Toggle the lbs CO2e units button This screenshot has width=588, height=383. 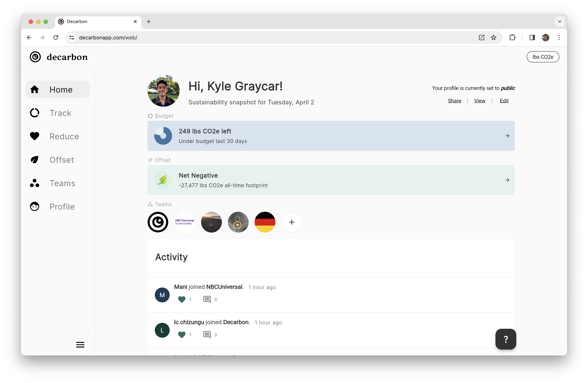543,57
